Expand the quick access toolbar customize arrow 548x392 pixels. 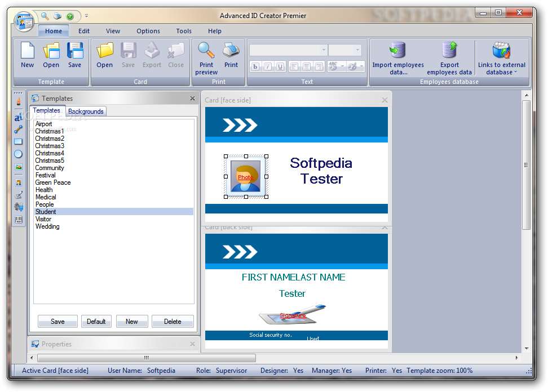tap(86, 16)
